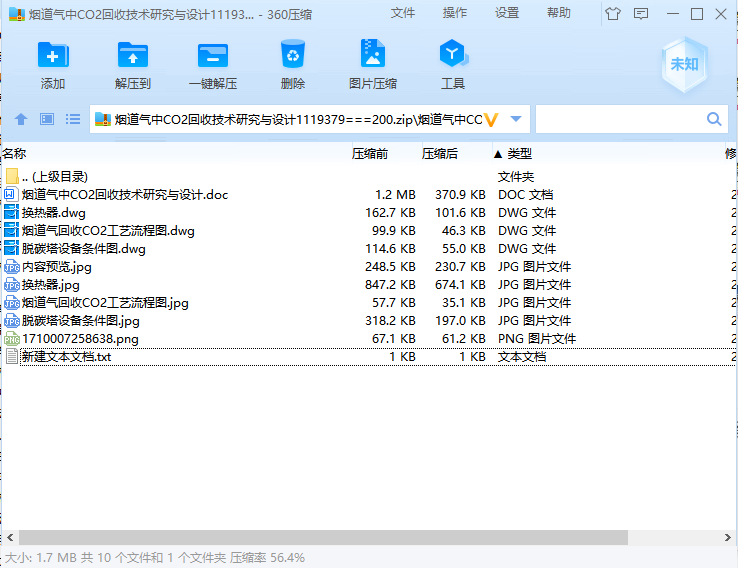Click the JPG icon of 内容预览.jpg
Image resolution: width=738 pixels, height=568 pixels.
click(x=12, y=267)
